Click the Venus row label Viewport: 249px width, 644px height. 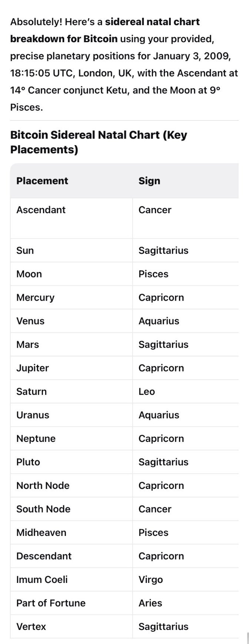30,321
